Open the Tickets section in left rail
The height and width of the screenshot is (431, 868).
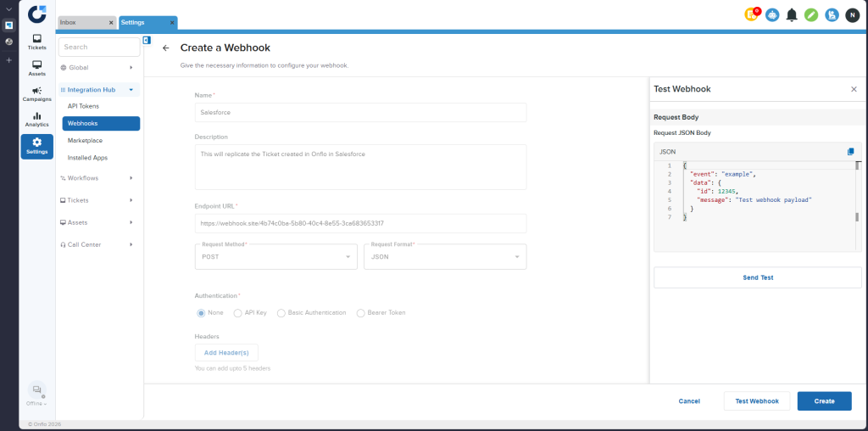(x=37, y=42)
